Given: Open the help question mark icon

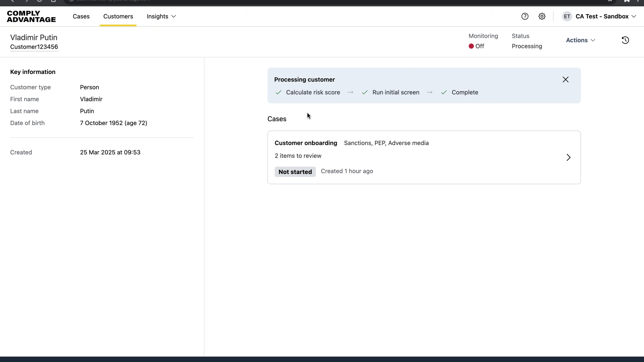Looking at the screenshot, I should (x=525, y=16).
